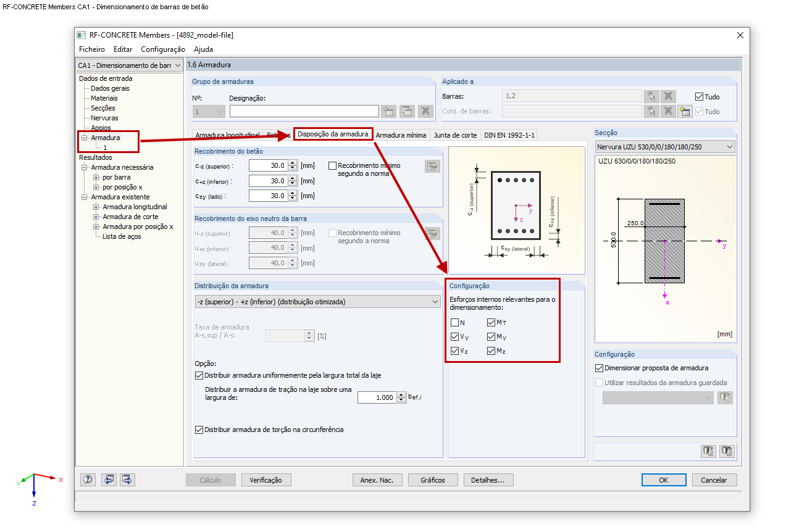Screen dimensions: 807x532
Task: Clear the Barras selection with the X icon
Action: (x=668, y=96)
